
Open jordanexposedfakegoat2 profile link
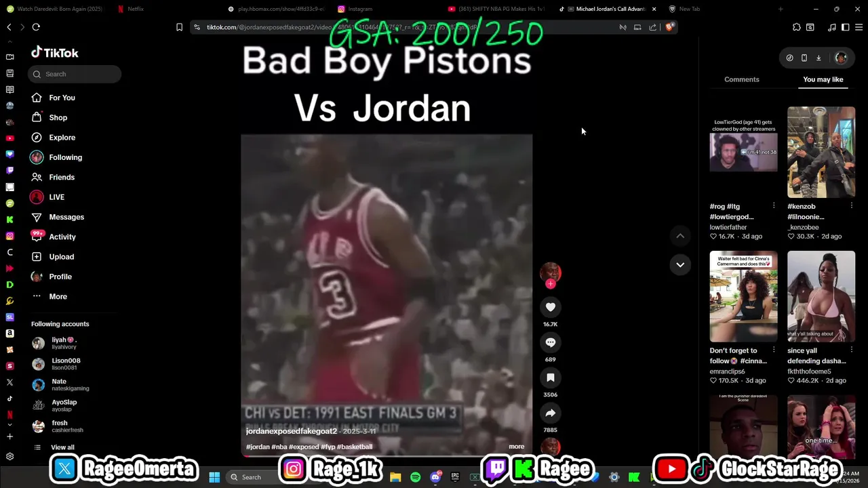pyautogui.click(x=291, y=431)
